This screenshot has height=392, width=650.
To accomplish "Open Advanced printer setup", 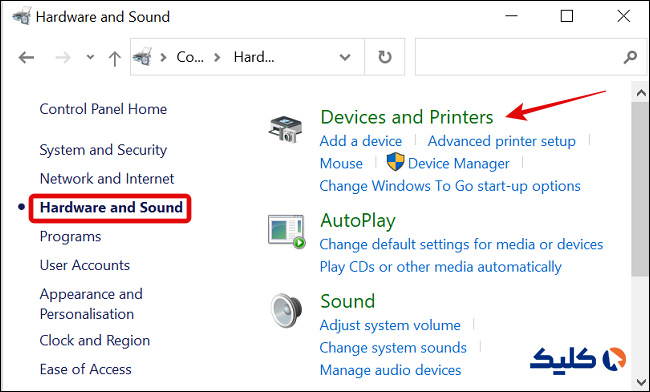I will pos(502,141).
